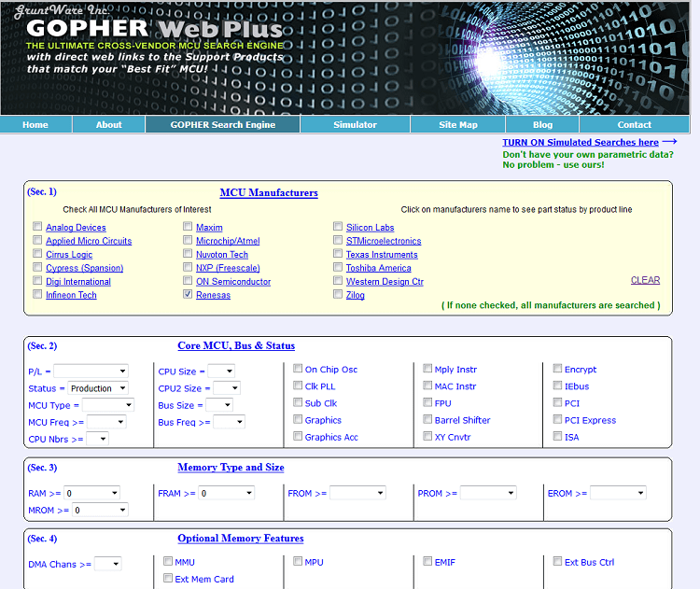Check the STMicroelectronics checkbox
Viewport: 700px width, 589px height.
click(x=338, y=240)
